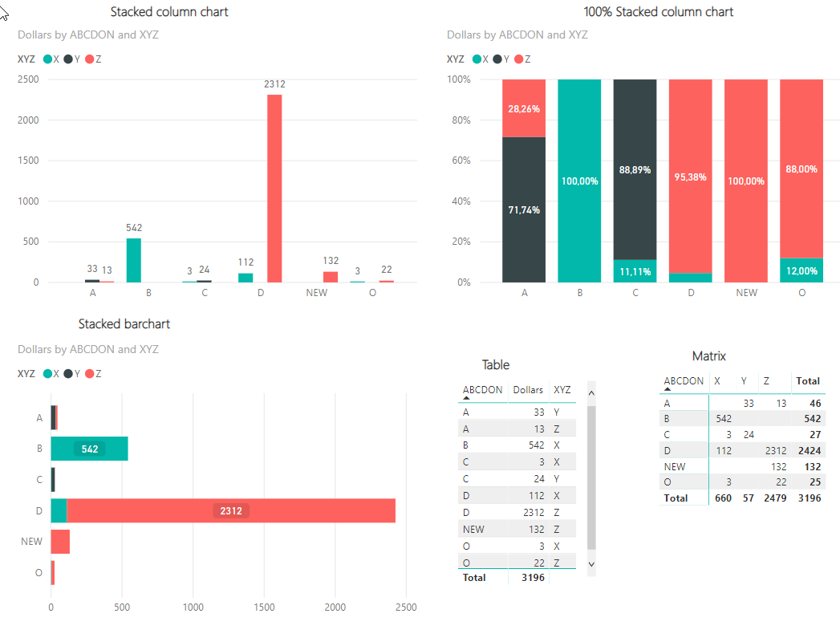Click the 542 teal bar in Stacked barchart
Screen dimensions: 840x642
pyautogui.click(x=90, y=449)
